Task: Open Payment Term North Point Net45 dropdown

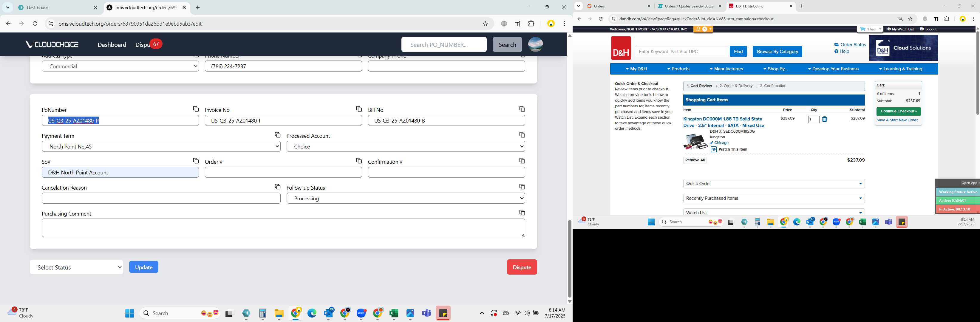Action: [161, 146]
